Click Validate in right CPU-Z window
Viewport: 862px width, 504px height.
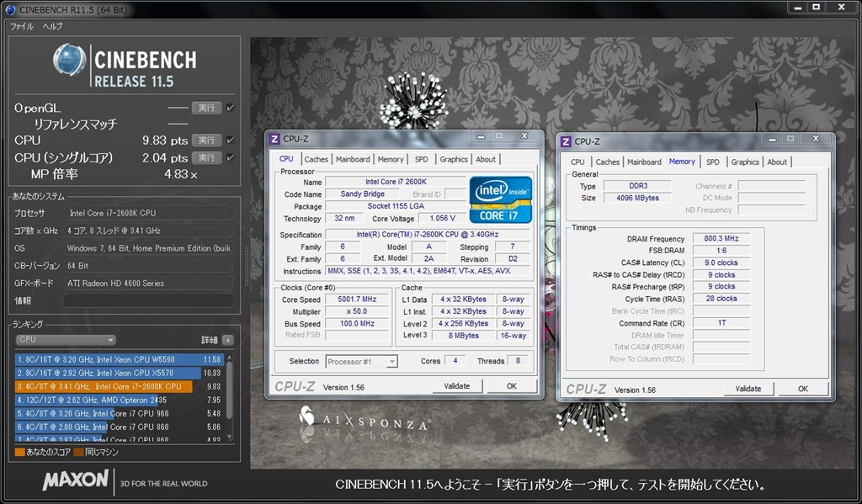(x=748, y=389)
